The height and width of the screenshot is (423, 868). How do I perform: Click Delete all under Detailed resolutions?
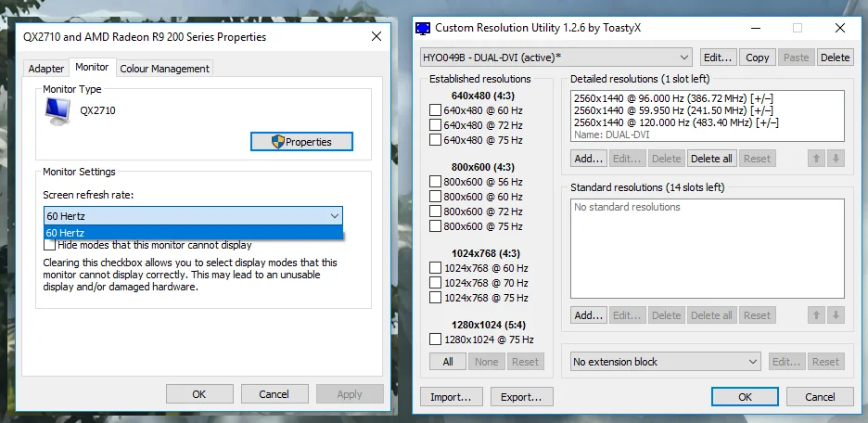pos(711,159)
